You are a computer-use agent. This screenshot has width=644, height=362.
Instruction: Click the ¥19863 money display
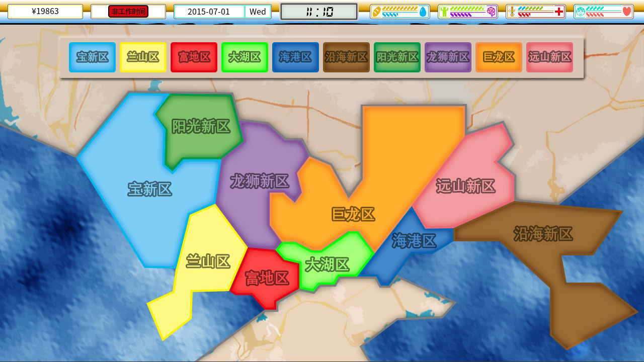[x=45, y=12]
